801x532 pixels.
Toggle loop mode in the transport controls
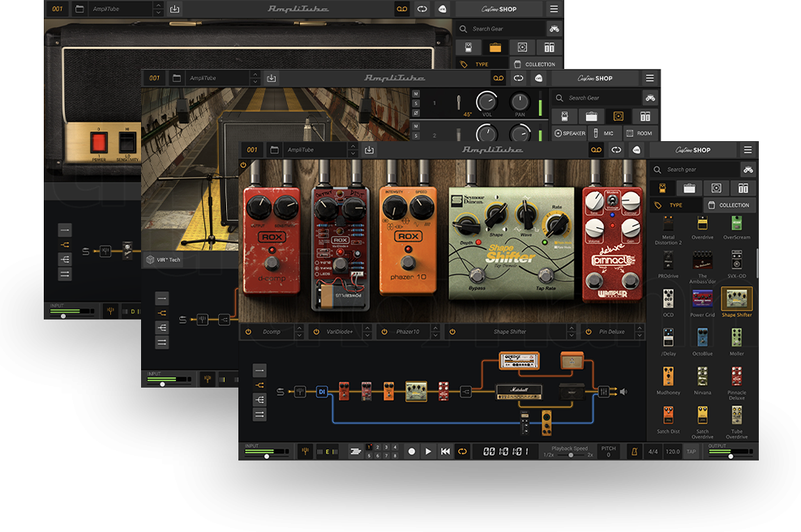click(x=462, y=451)
